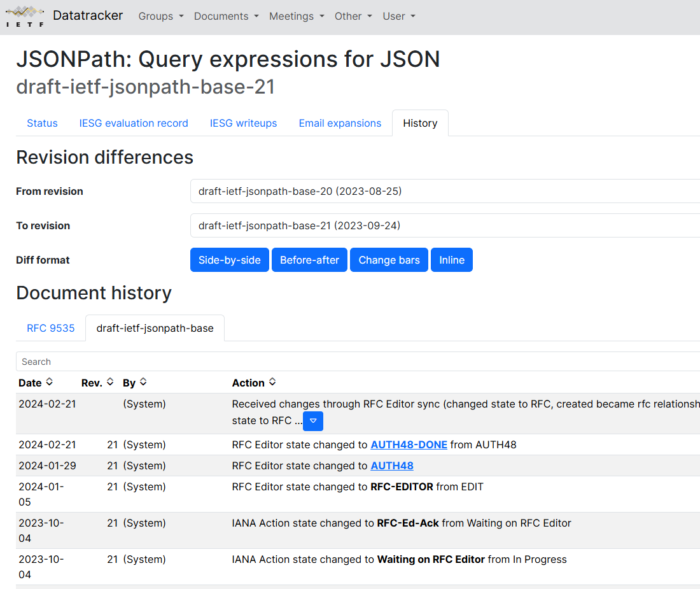The height and width of the screenshot is (589, 700).
Task: Click the IETF logo icon
Action: (x=25, y=16)
